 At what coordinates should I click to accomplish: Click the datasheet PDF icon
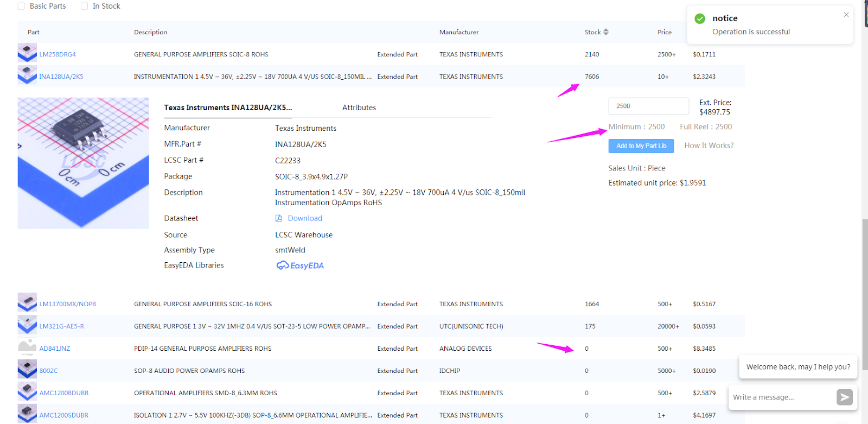coord(279,218)
